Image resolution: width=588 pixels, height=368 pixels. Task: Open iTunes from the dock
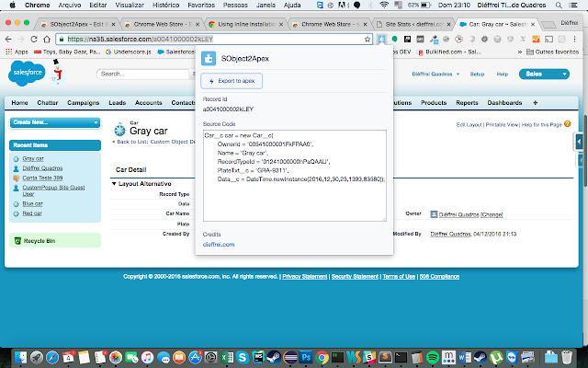coord(147,357)
